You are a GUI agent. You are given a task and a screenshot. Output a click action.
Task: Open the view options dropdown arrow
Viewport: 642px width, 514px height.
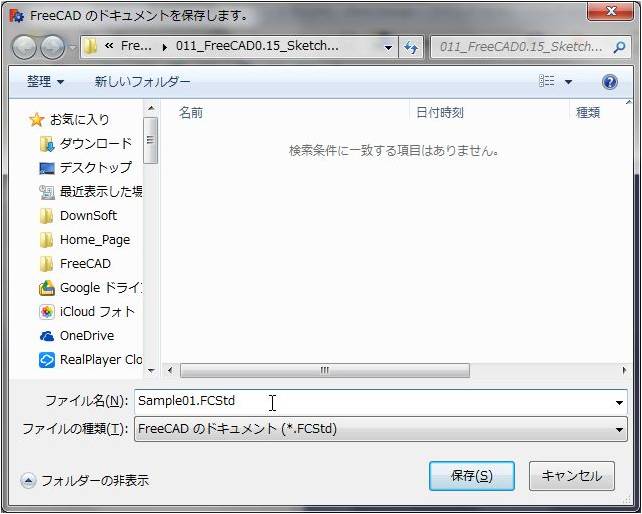[x=568, y=82]
